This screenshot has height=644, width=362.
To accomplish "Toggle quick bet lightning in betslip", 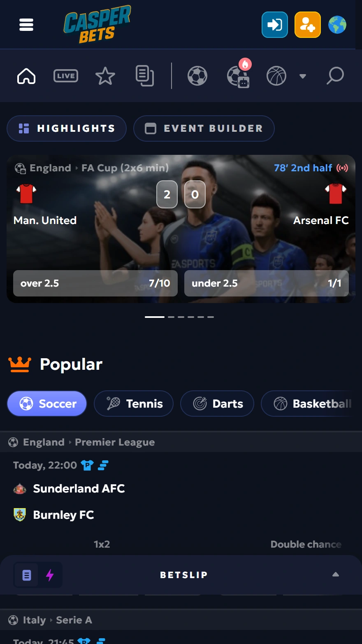I will point(50,575).
